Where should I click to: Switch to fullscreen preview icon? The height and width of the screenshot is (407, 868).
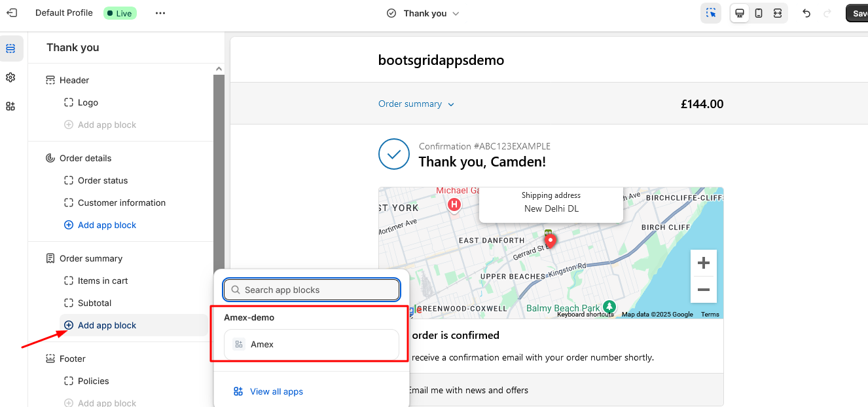(x=778, y=13)
